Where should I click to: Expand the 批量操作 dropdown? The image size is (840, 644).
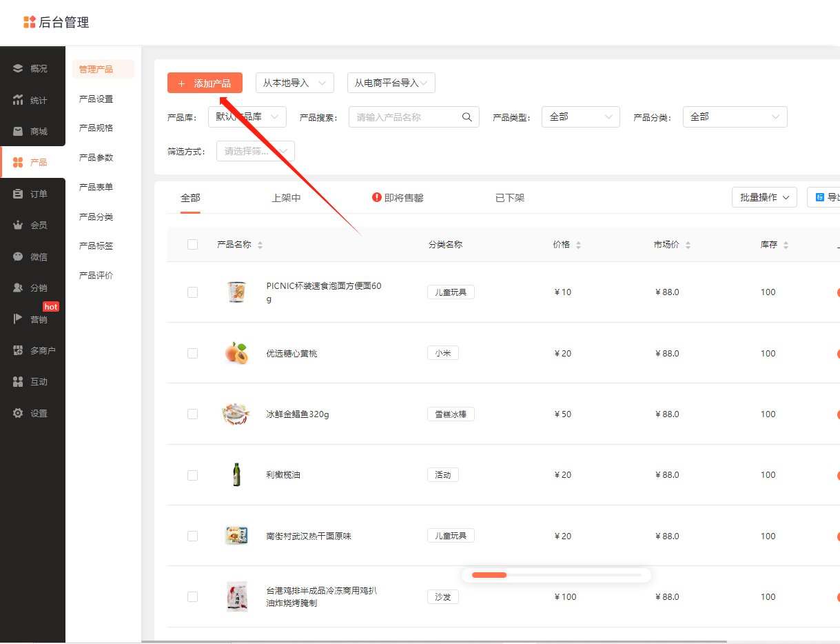764,197
